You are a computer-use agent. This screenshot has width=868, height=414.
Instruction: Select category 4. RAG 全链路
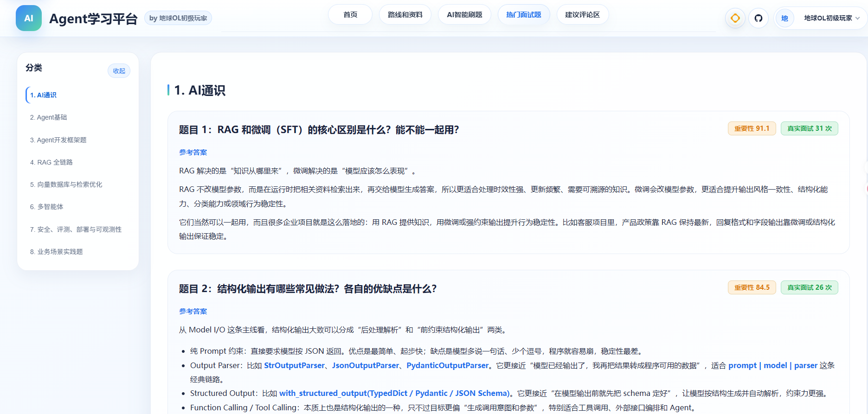point(78,162)
